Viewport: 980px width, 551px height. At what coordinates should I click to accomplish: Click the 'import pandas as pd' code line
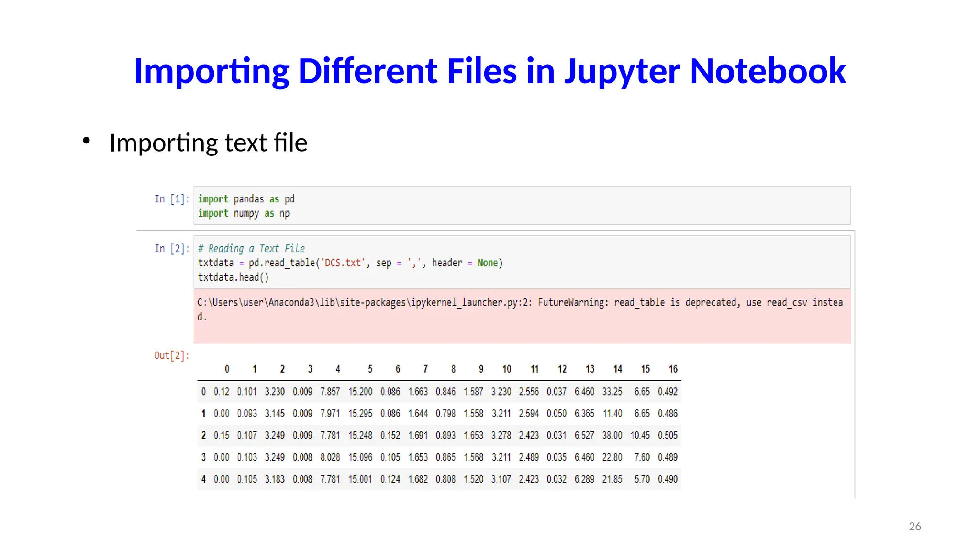point(246,199)
